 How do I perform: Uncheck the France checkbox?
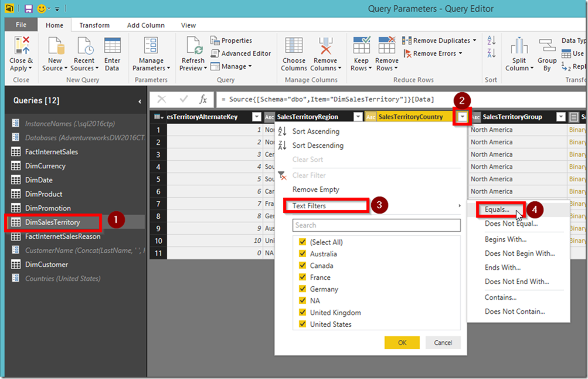[x=303, y=278]
